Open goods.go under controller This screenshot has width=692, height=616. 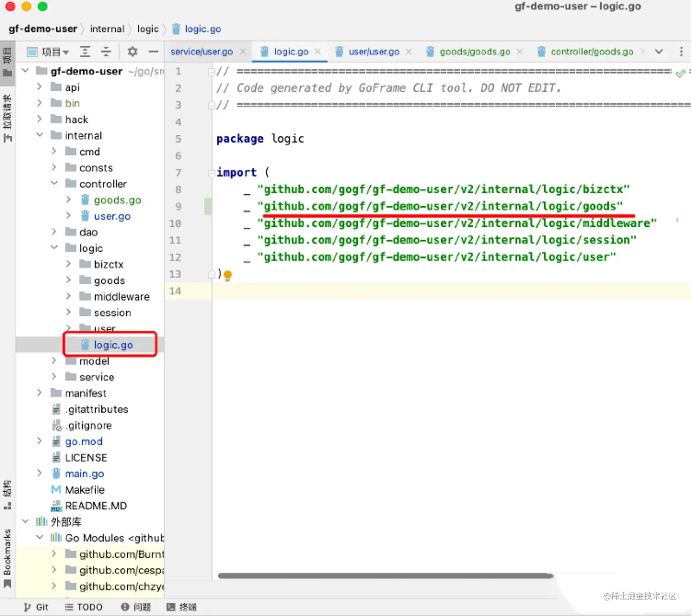click(117, 200)
